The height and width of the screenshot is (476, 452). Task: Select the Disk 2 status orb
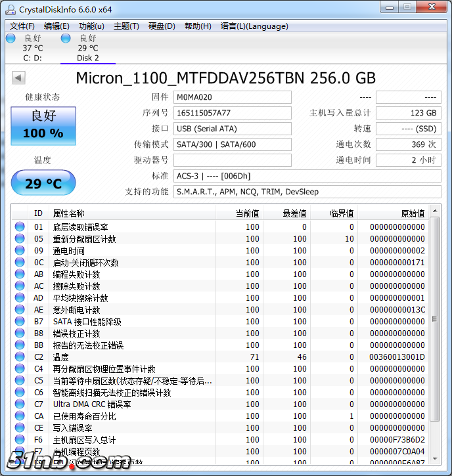point(66,39)
